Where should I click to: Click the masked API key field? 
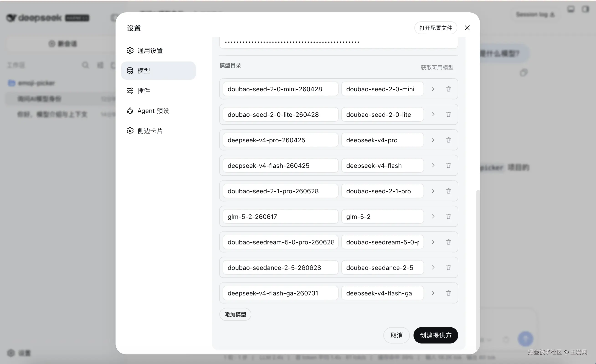[338, 42]
